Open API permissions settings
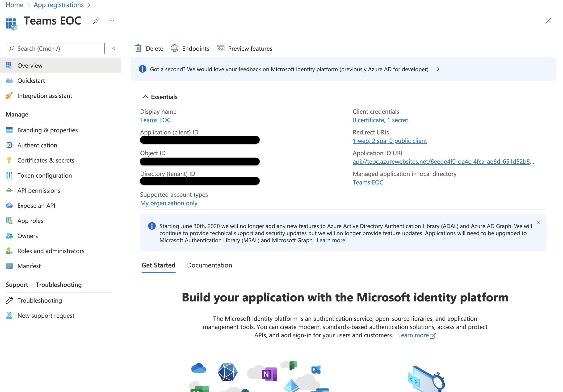Screen dimensions: 563x392 coord(39,191)
